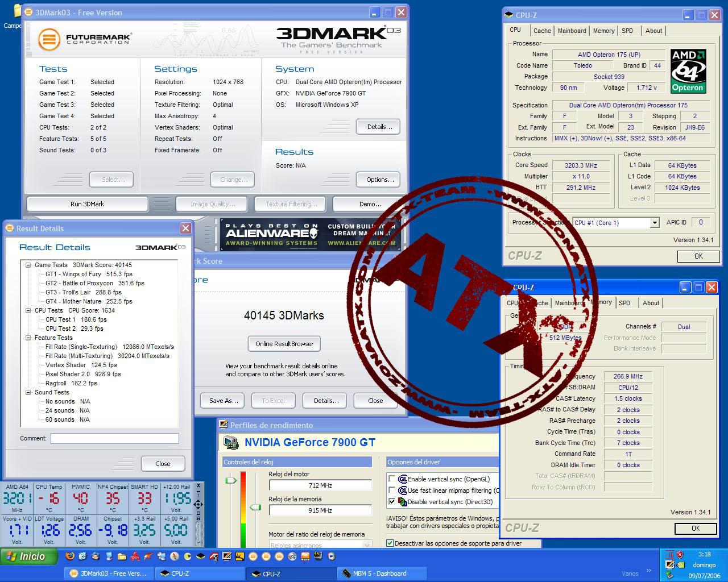
Task: Select 'Pixel Shader 2.0' result row
Action: pyautogui.click(x=83, y=374)
